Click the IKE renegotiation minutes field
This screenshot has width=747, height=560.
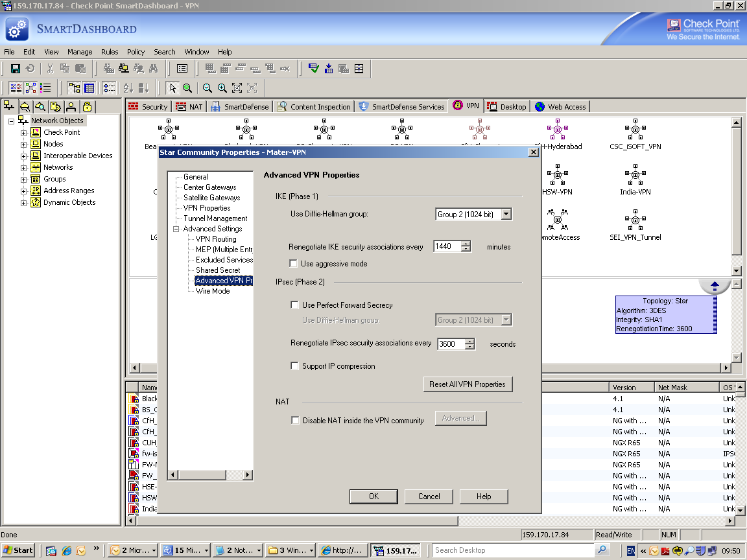(x=447, y=246)
